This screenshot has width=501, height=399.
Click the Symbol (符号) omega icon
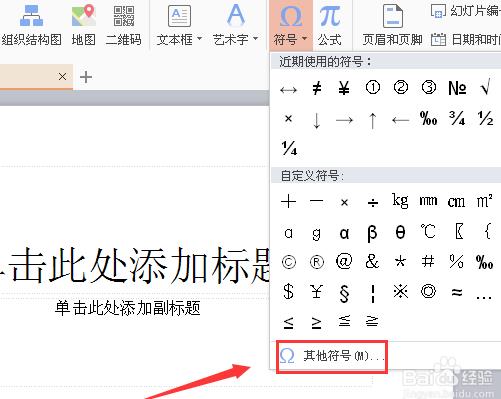[x=291, y=17]
